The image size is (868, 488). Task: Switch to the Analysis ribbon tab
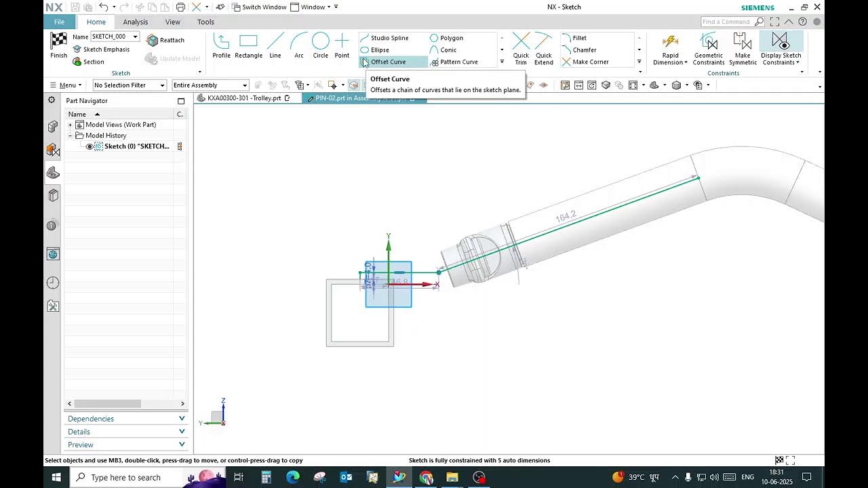click(x=136, y=22)
